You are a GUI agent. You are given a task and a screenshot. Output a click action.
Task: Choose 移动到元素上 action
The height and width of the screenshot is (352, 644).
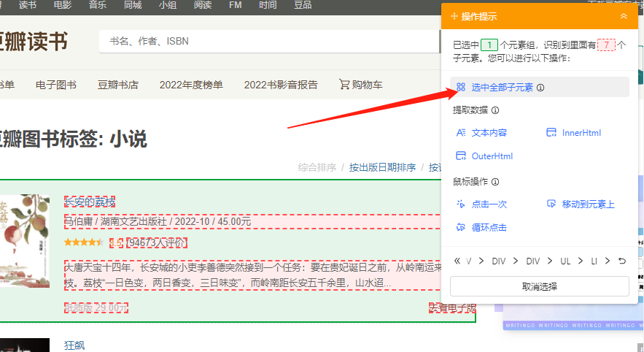click(x=588, y=204)
